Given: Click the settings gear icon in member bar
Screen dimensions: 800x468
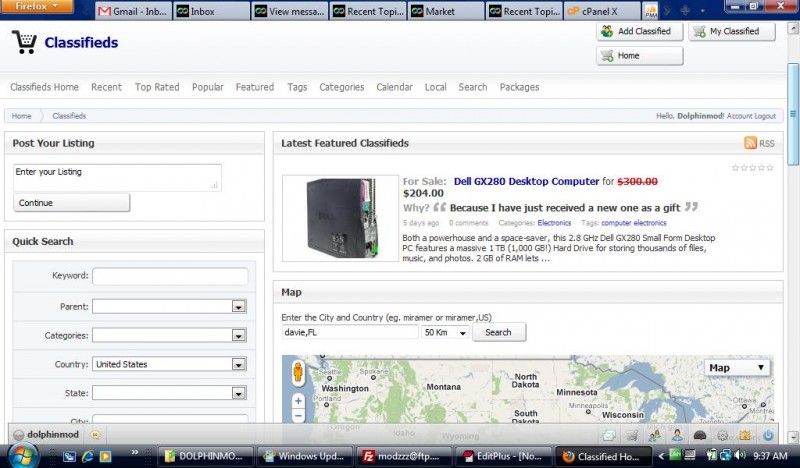Looking at the screenshot, I should pos(722,435).
